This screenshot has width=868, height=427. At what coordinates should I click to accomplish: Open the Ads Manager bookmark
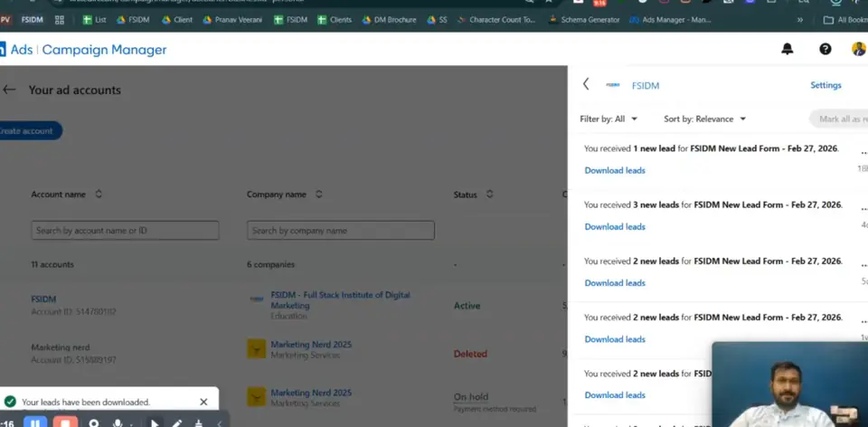670,20
